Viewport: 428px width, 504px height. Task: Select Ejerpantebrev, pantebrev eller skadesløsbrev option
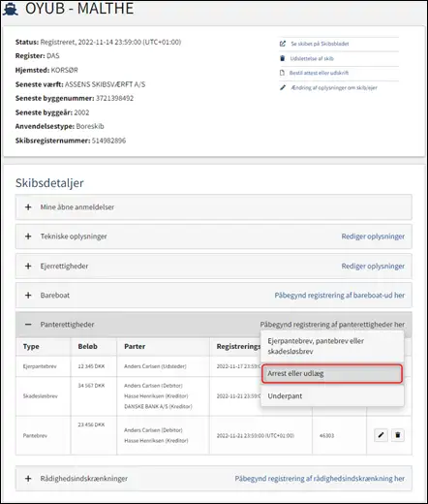[332, 346]
